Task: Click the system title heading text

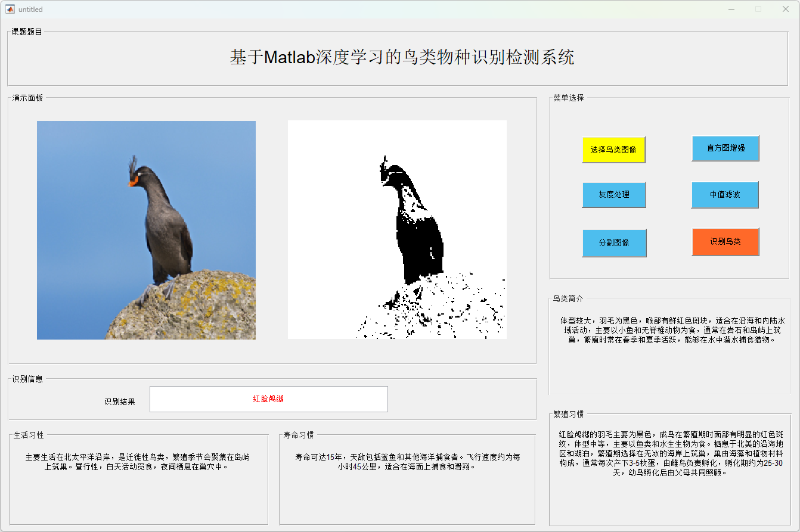Action: (x=402, y=58)
